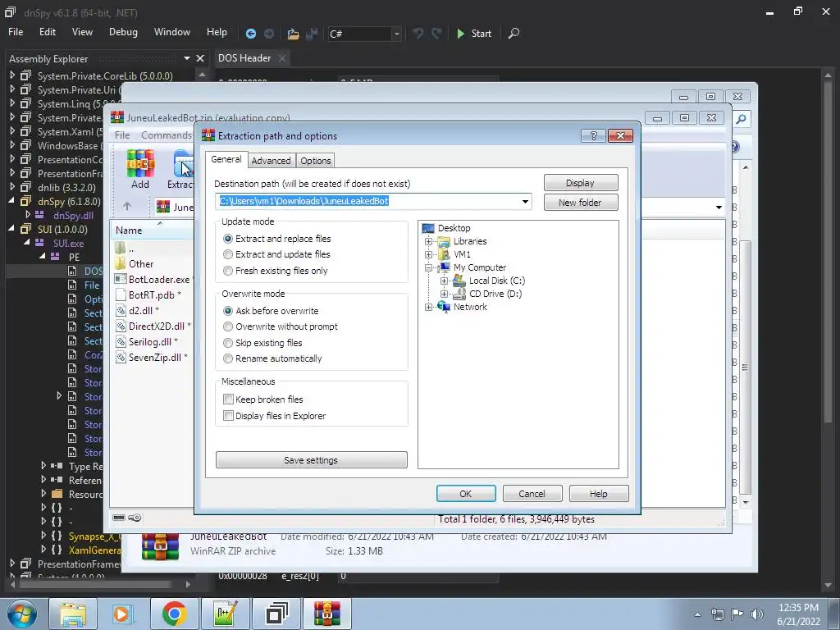Click dnSpy undo icon
This screenshot has width=840, height=630.
coord(418,33)
